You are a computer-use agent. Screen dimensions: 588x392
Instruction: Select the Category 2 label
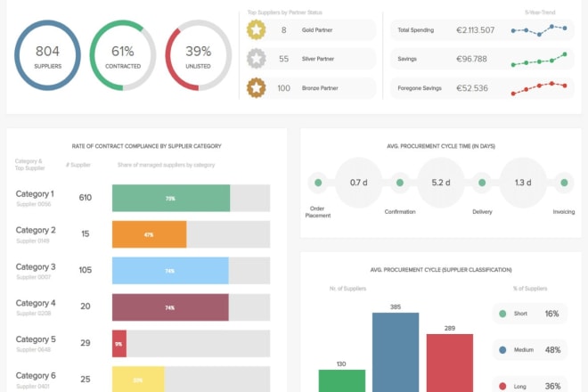coord(36,231)
